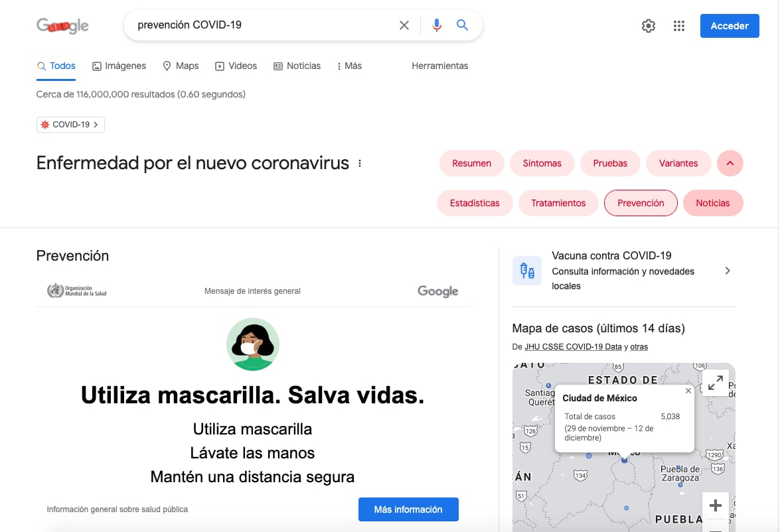Viewport: 780px width, 532px height.
Task: Zoom into the case map with the plus icon
Action: pyautogui.click(x=715, y=505)
